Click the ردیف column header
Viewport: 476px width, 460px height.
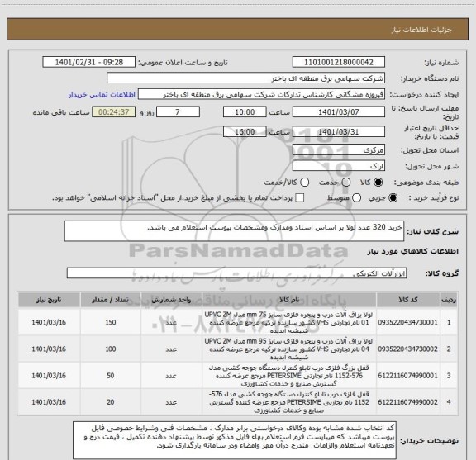click(x=449, y=300)
